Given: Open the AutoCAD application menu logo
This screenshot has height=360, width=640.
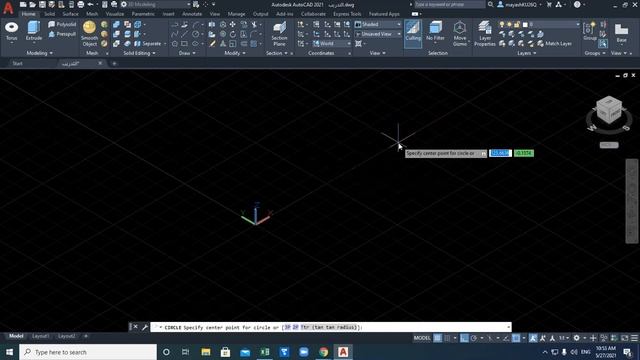Looking at the screenshot, I should (8, 7).
